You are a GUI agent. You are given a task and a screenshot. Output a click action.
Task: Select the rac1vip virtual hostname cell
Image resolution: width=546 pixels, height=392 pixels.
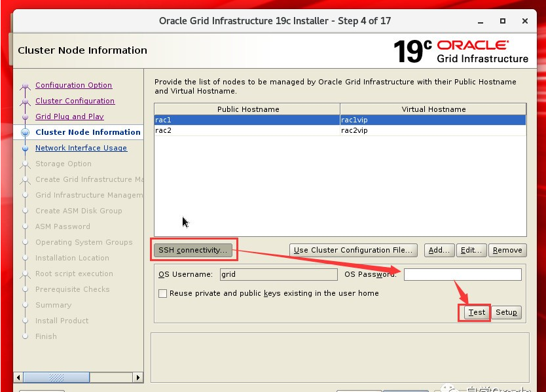click(x=433, y=120)
